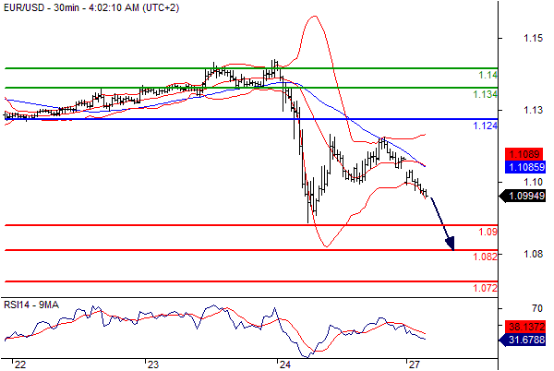Click the 70 RSI axis label

pos(537,308)
